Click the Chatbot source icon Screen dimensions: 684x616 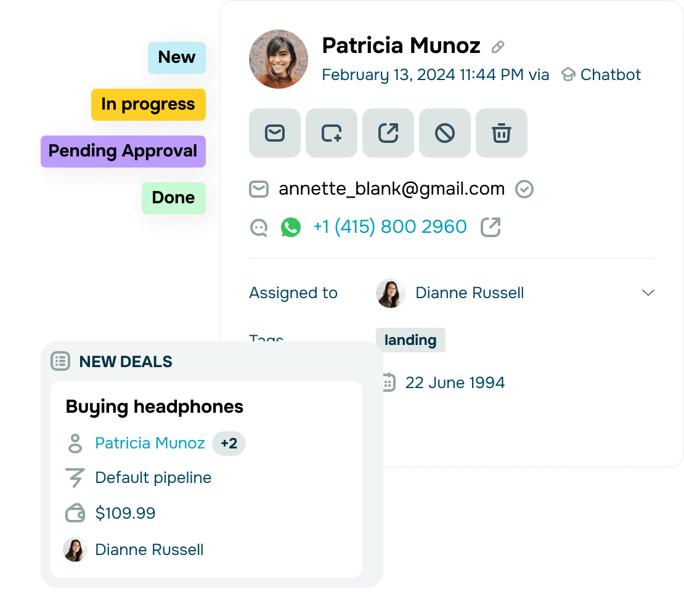568,75
